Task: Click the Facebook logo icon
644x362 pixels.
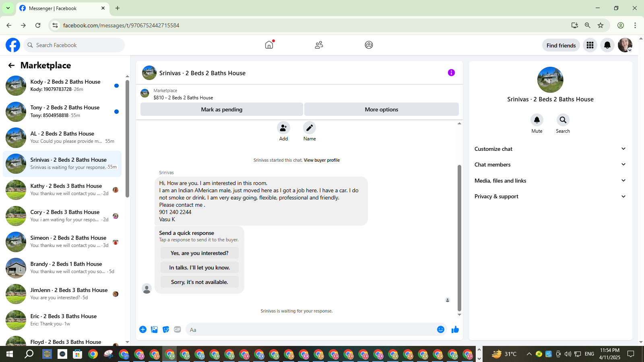Action: 13,45
